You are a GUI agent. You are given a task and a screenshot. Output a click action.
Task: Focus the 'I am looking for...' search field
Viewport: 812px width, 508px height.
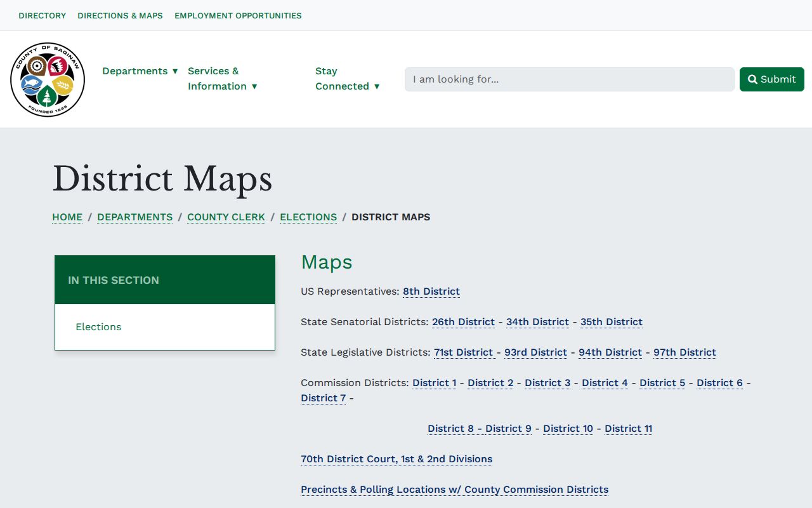tap(570, 79)
